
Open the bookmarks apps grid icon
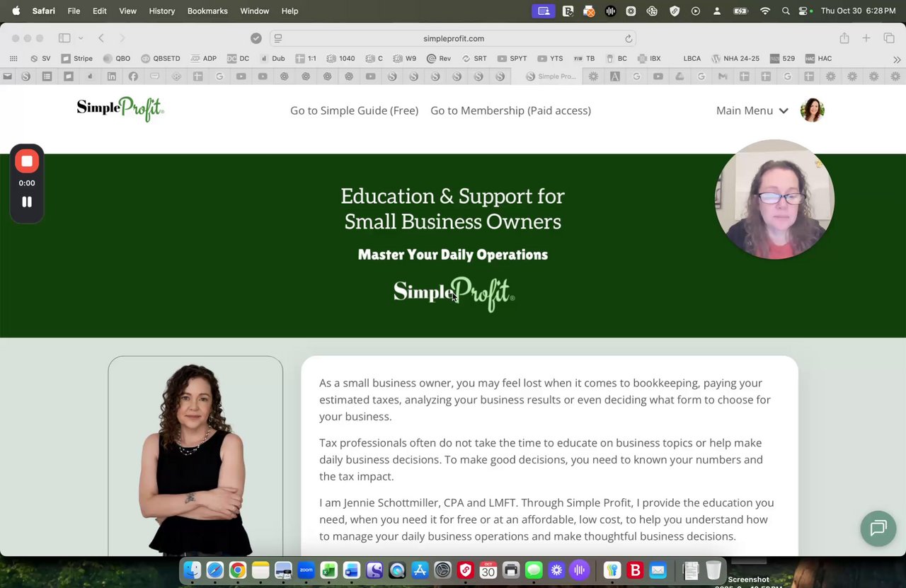13,59
